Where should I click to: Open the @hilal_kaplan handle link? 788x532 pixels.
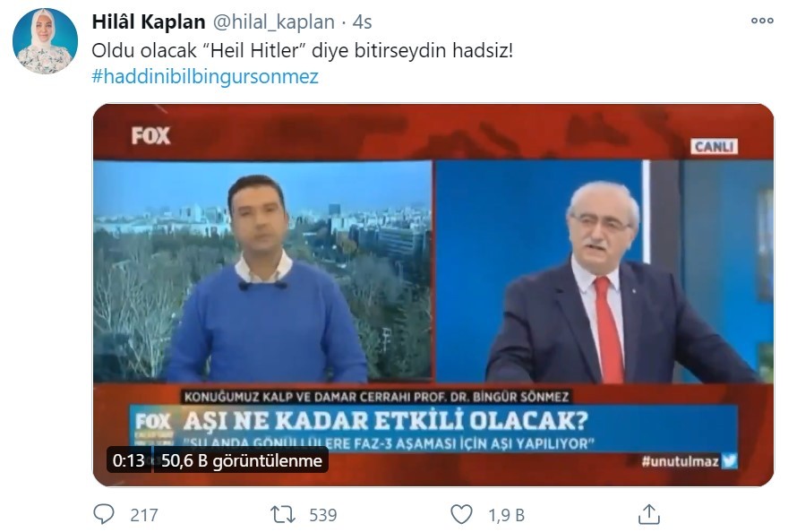pyautogui.click(x=274, y=22)
